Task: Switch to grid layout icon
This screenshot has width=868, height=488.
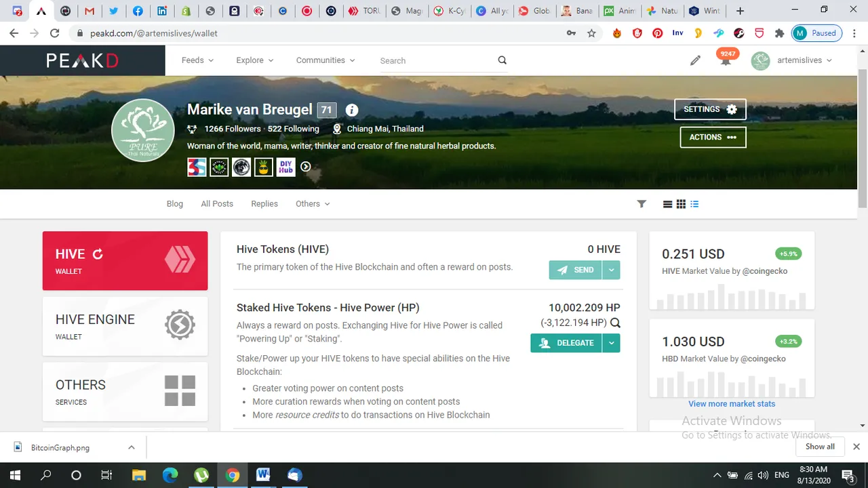Action: (x=682, y=204)
